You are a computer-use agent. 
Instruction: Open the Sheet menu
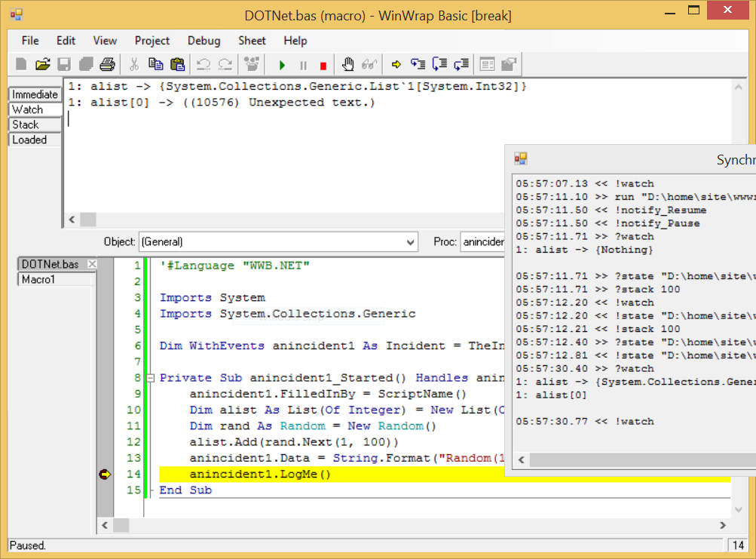[252, 41]
